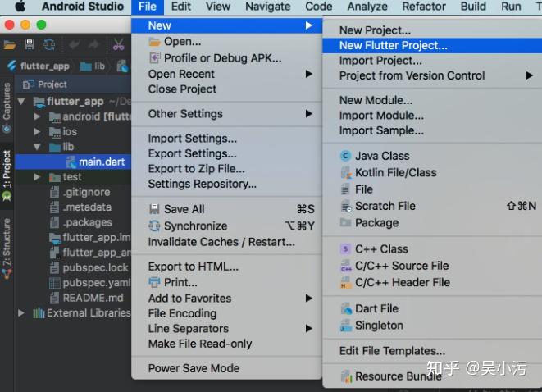Select Dart File from New submenu
Screen dimensions: 542x392
(376, 308)
